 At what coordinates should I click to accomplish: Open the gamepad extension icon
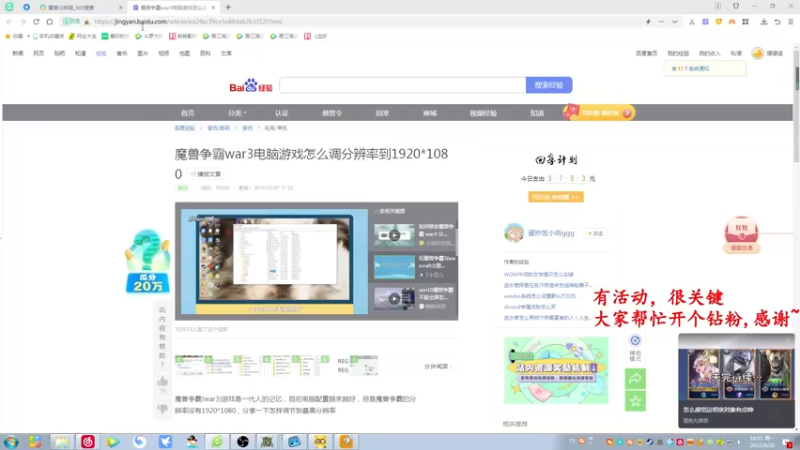coord(732,22)
